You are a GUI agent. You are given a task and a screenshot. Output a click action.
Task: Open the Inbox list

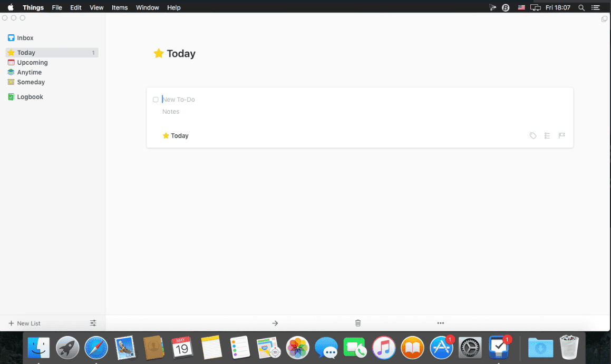pyautogui.click(x=20, y=38)
